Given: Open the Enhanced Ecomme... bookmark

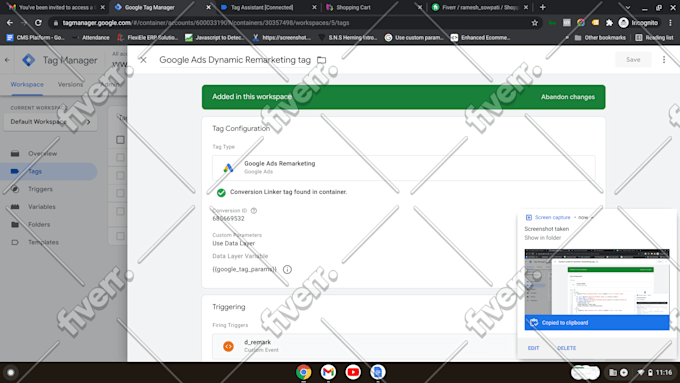Looking at the screenshot, I should (x=480, y=38).
